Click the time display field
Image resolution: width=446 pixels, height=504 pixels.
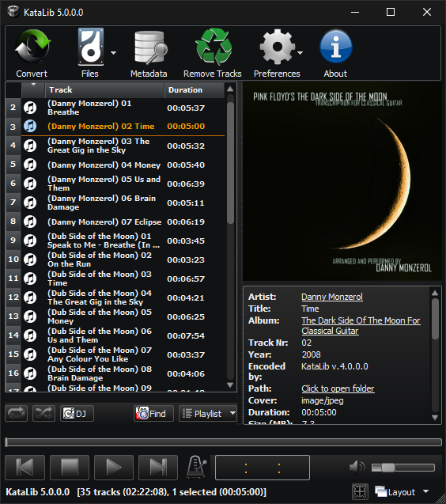(263, 468)
